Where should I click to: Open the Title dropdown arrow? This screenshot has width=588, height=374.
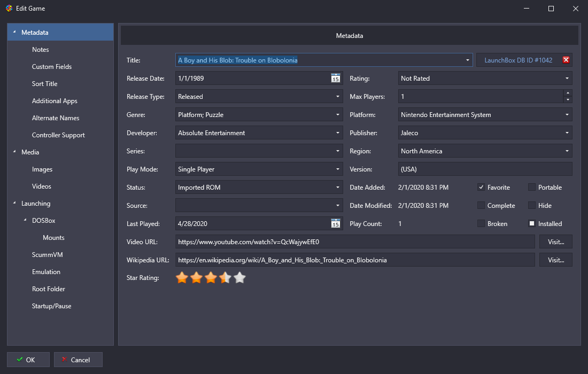coord(467,60)
